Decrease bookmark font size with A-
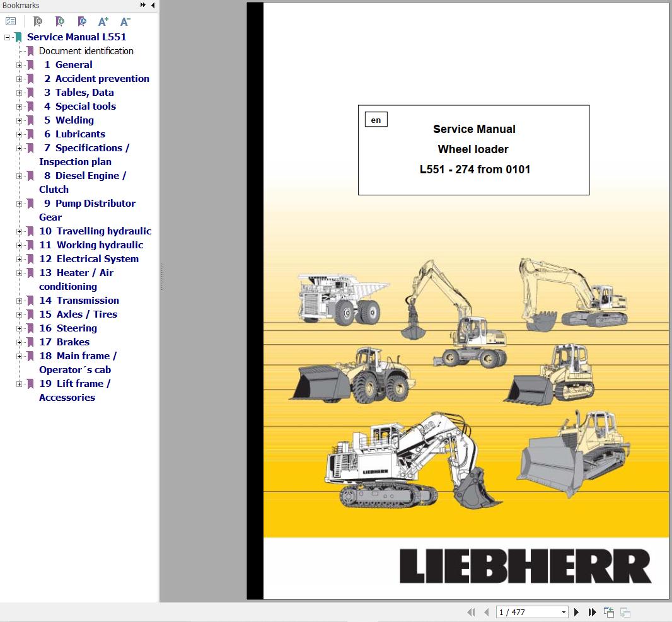 (125, 21)
